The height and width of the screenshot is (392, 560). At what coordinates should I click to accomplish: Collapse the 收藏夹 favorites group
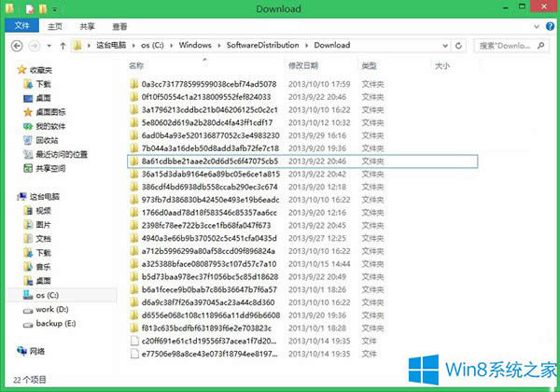pos(8,69)
